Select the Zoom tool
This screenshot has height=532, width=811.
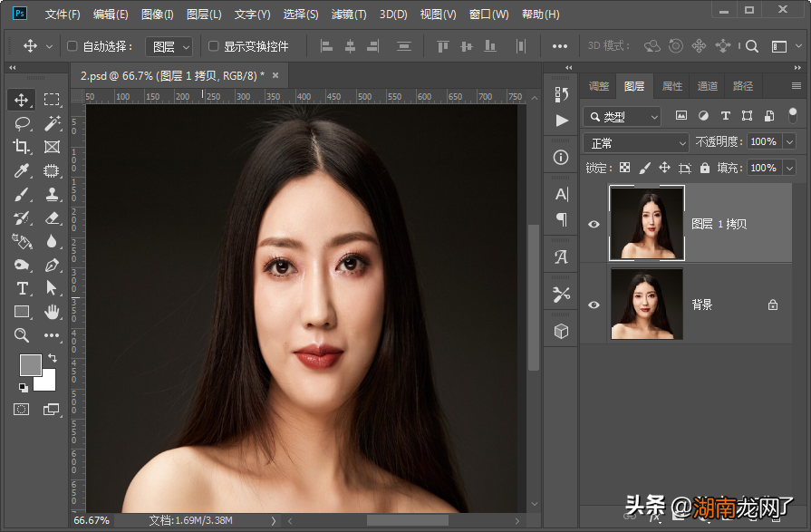pyautogui.click(x=22, y=336)
